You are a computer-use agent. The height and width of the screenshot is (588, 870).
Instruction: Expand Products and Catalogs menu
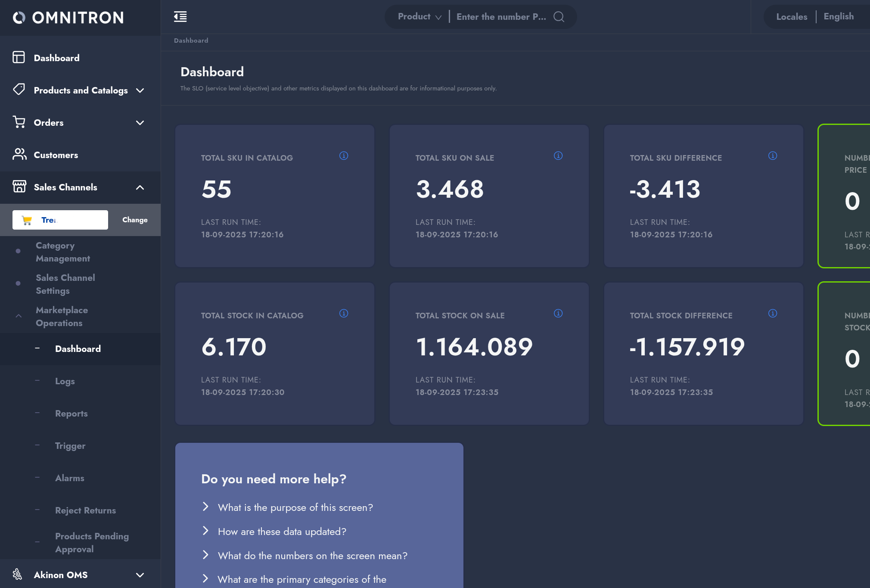[x=80, y=90]
